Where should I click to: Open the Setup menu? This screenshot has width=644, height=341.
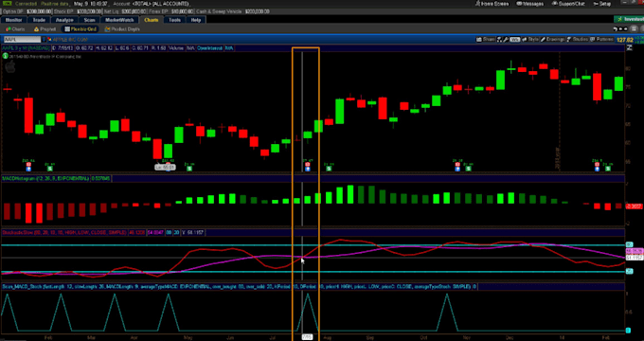[x=601, y=4]
